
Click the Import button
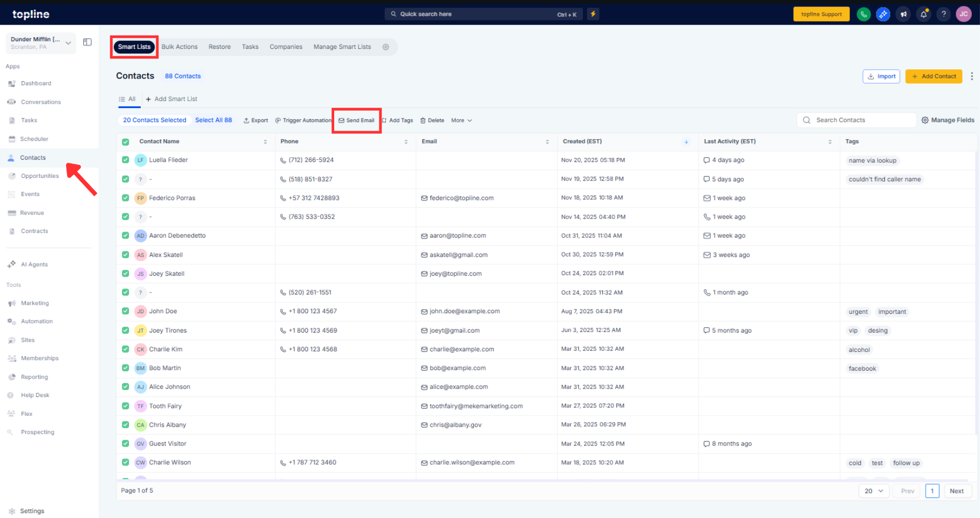[x=881, y=76]
